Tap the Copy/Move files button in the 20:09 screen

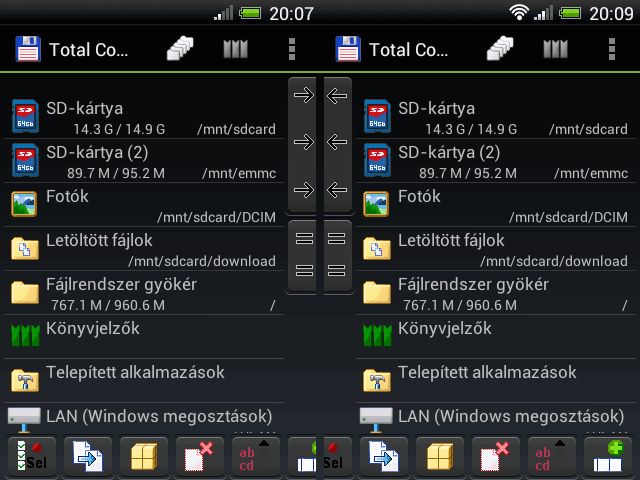(x=384, y=456)
